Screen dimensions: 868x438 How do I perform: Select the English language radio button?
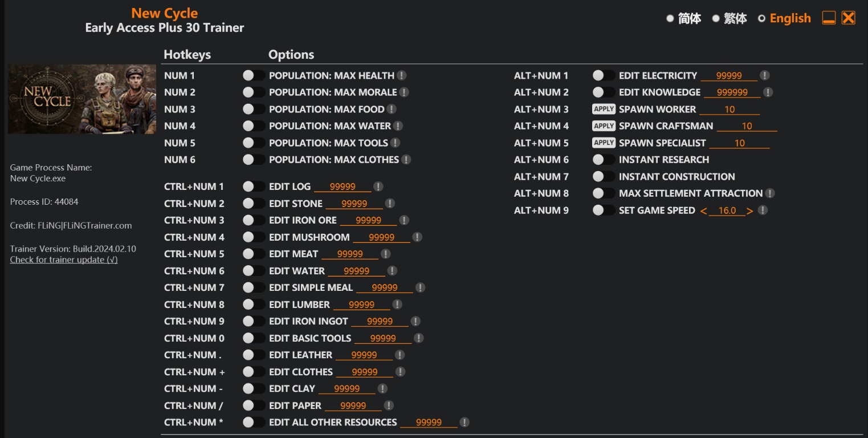click(x=761, y=19)
